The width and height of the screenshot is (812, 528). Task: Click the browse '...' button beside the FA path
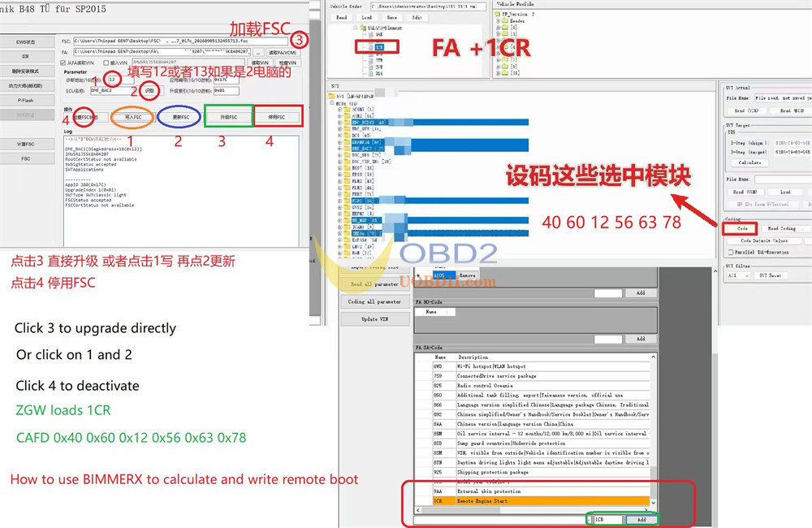click(258, 52)
